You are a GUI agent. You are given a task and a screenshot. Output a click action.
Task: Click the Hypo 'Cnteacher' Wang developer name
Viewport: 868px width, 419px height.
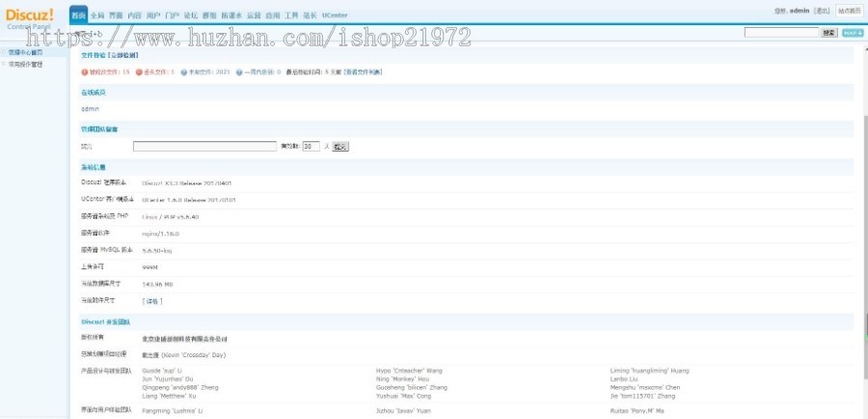pos(409,370)
